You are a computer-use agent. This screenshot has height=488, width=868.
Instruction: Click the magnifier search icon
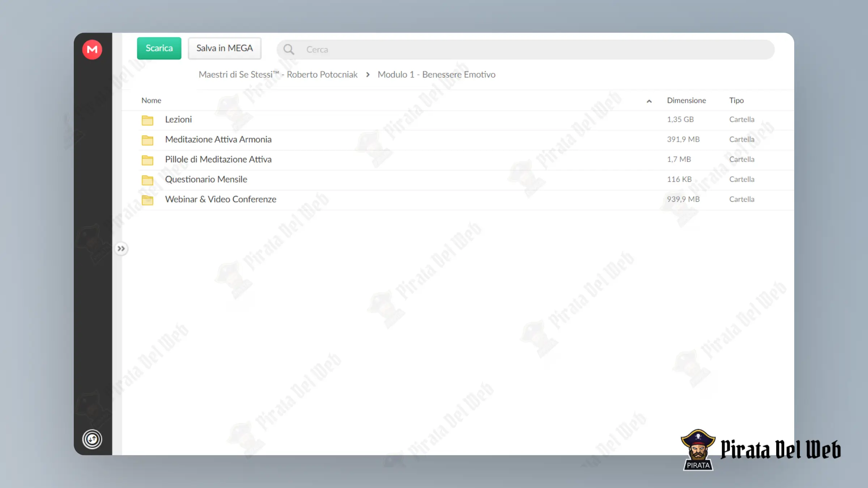[289, 49]
